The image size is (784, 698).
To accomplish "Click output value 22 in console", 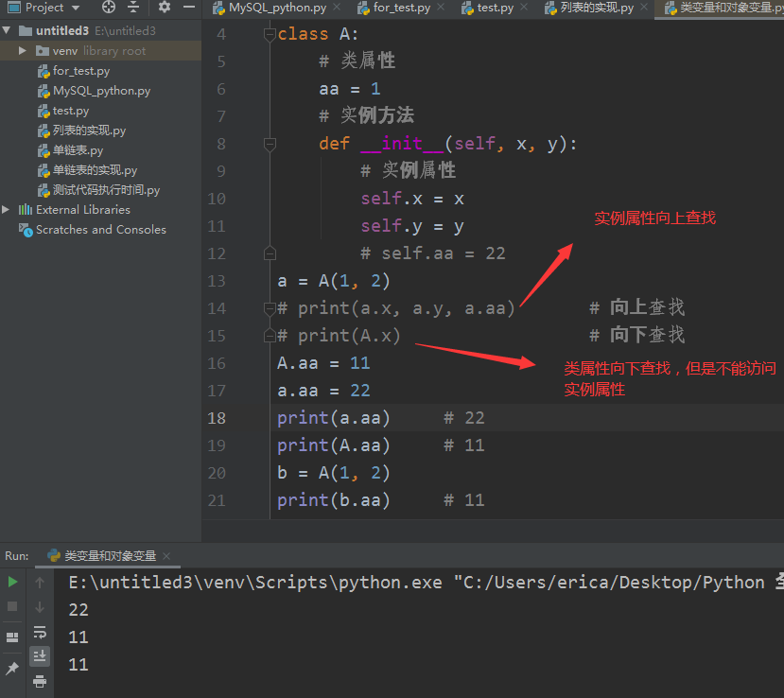I will pos(78,610).
